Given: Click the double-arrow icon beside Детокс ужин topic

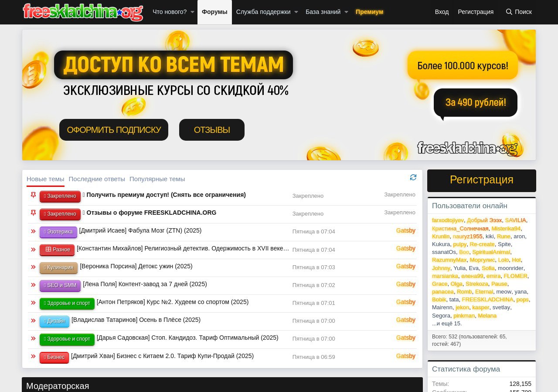Looking at the screenshot, I should pyautogui.click(x=33, y=267).
